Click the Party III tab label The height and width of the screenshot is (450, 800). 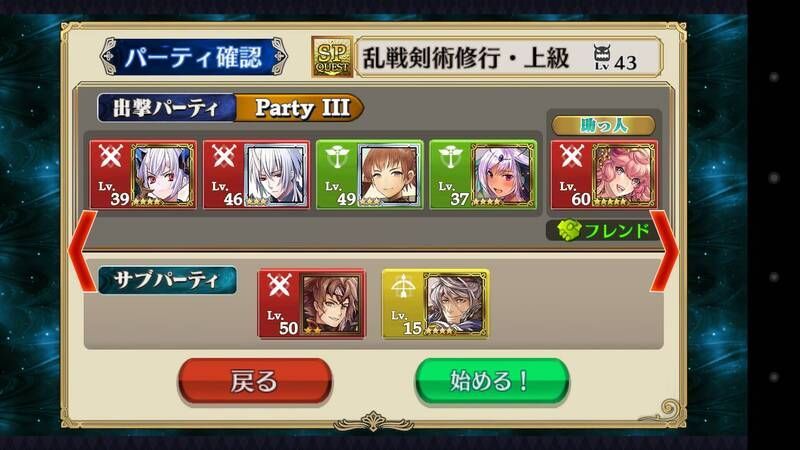tap(302, 108)
